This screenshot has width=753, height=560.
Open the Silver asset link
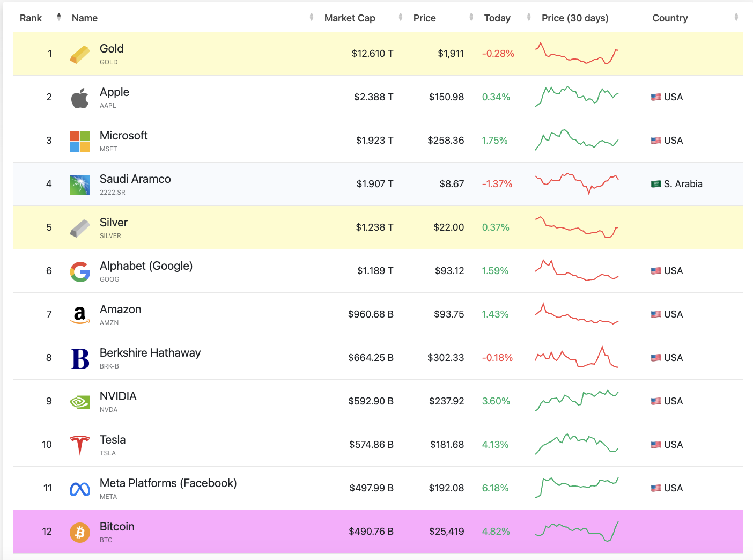pyautogui.click(x=114, y=223)
